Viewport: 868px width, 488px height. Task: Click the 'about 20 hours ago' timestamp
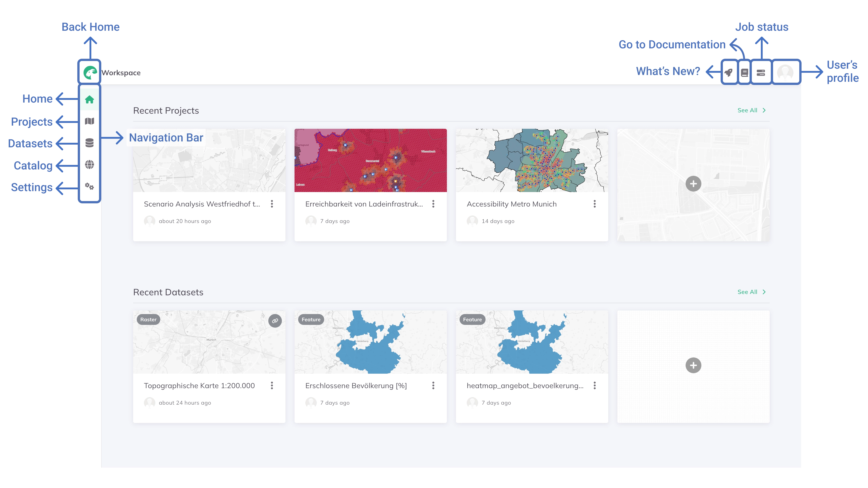[185, 221]
